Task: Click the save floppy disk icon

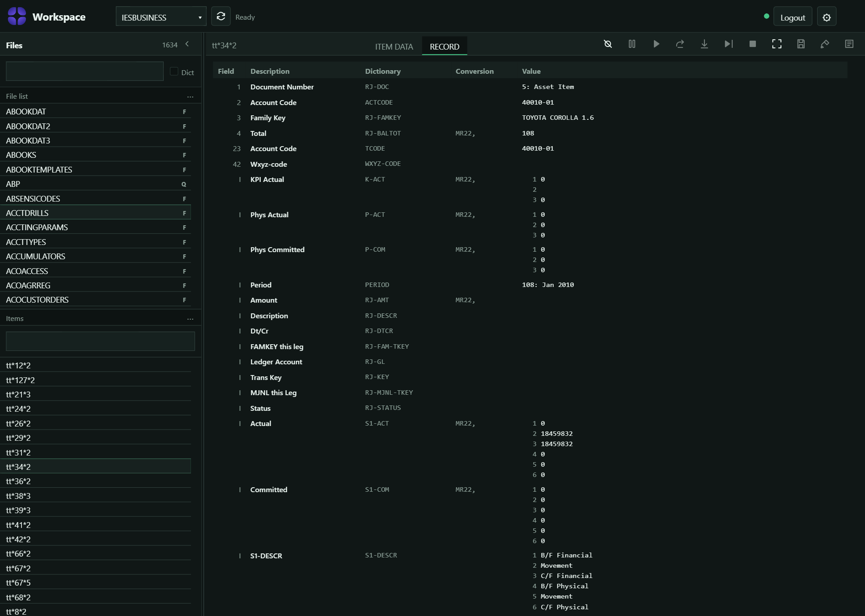Action: [801, 44]
